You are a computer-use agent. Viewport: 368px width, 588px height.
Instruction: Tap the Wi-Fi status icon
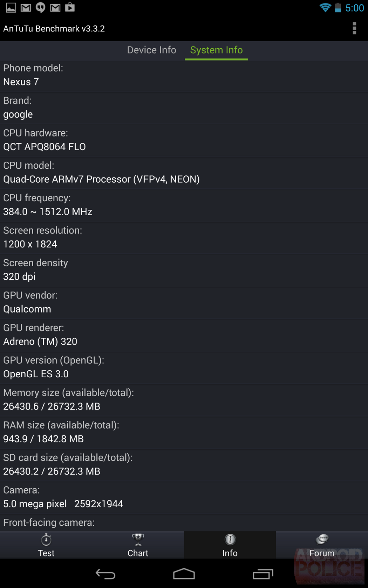(x=325, y=8)
